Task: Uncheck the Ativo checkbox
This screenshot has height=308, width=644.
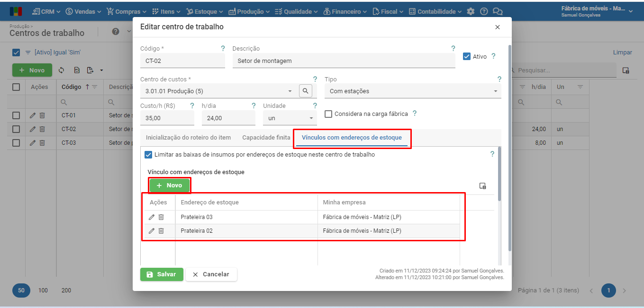Action: pos(467,56)
